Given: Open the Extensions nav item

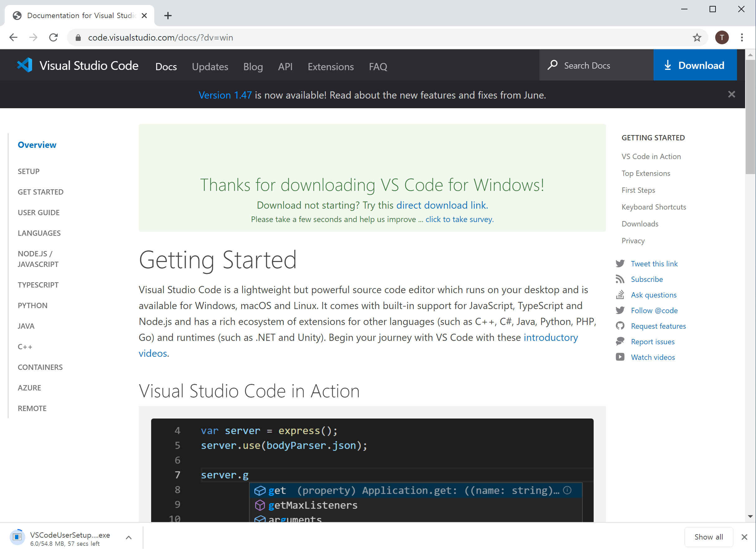Looking at the screenshot, I should point(331,66).
